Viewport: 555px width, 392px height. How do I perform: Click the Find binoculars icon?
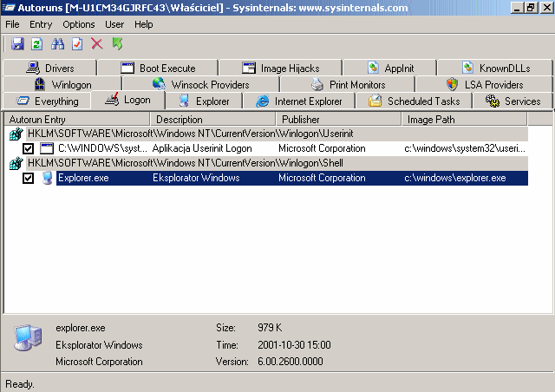click(x=57, y=44)
